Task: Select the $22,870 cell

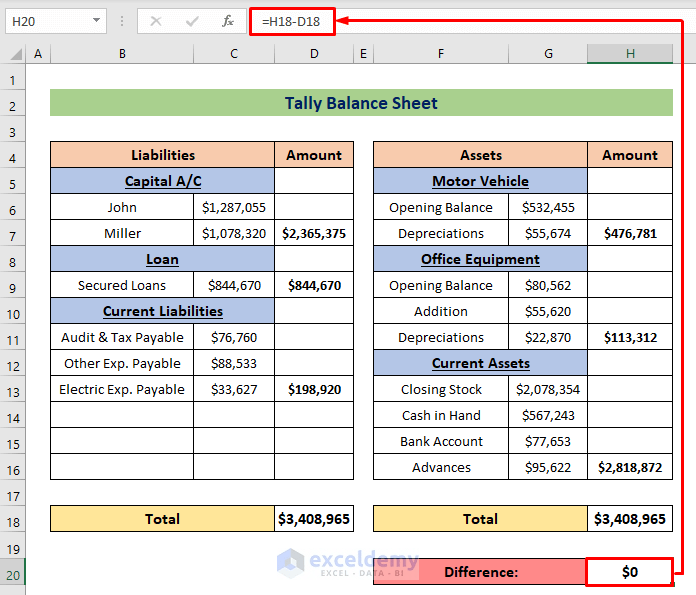Action: tap(548, 337)
